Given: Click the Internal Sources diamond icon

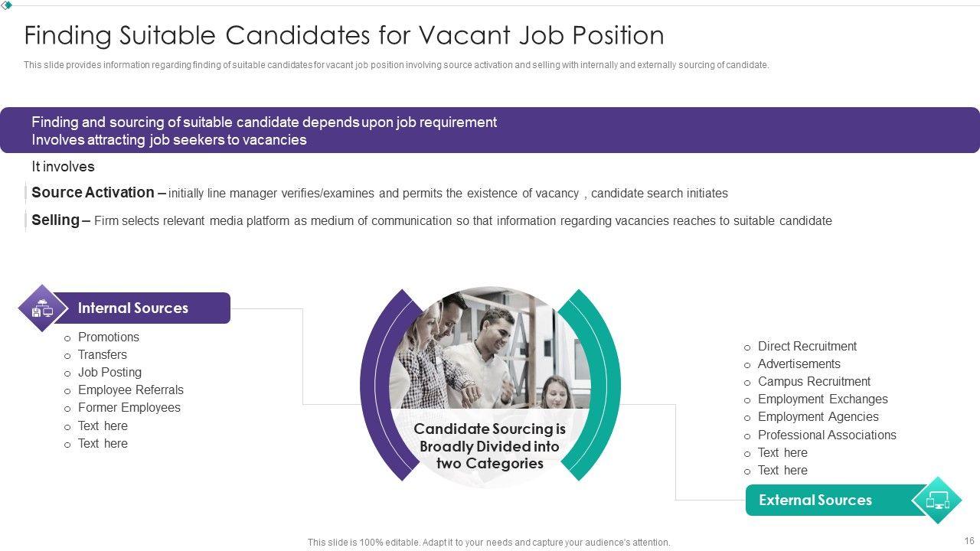Looking at the screenshot, I should point(42,308).
